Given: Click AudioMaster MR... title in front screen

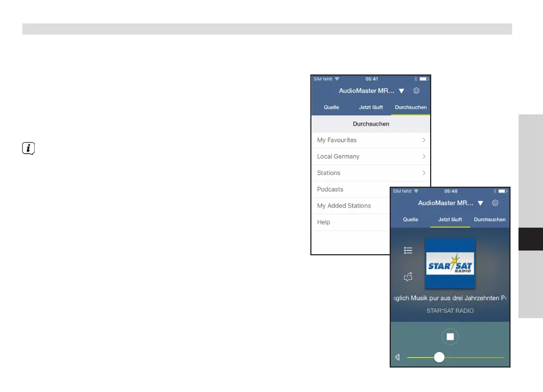Looking at the screenshot, I should (446, 203).
